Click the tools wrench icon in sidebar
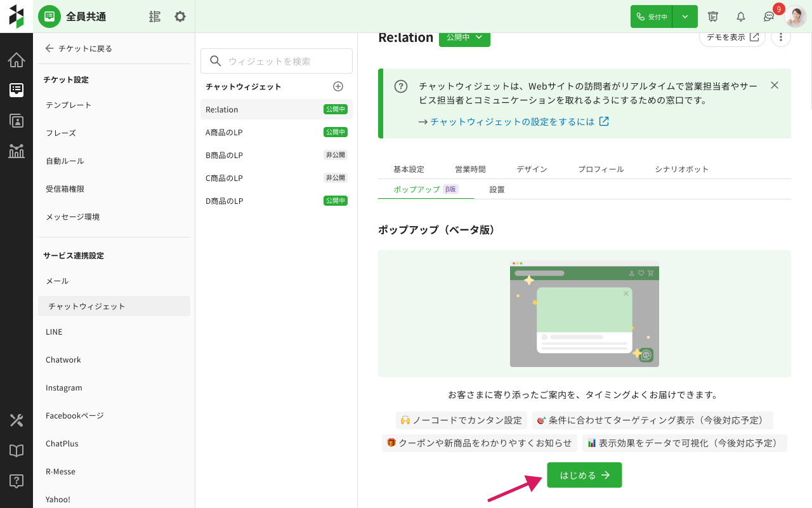This screenshot has width=812, height=508. pyautogui.click(x=16, y=420)
